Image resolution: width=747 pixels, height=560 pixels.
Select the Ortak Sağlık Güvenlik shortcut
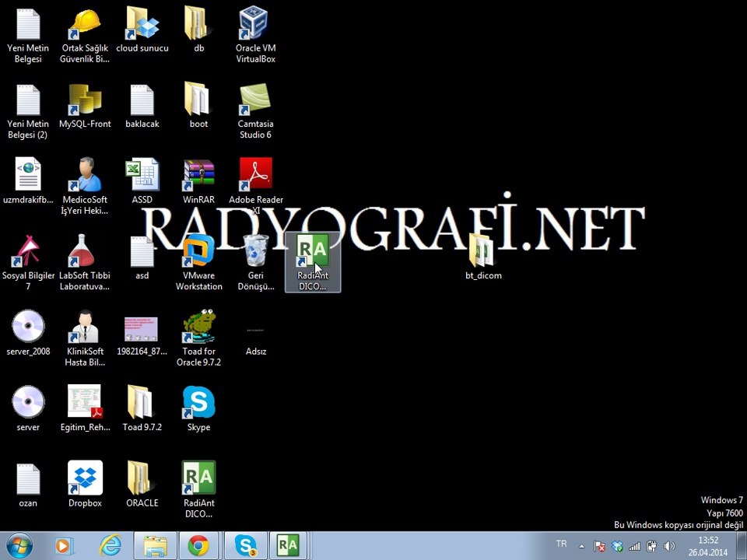(x=85, y=35)
